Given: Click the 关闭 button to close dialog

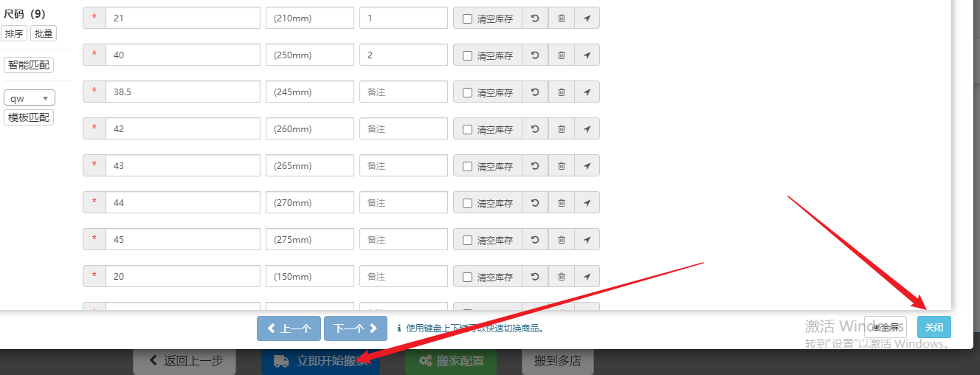Looking at the screenshot, I should click(x=934, y=327).
